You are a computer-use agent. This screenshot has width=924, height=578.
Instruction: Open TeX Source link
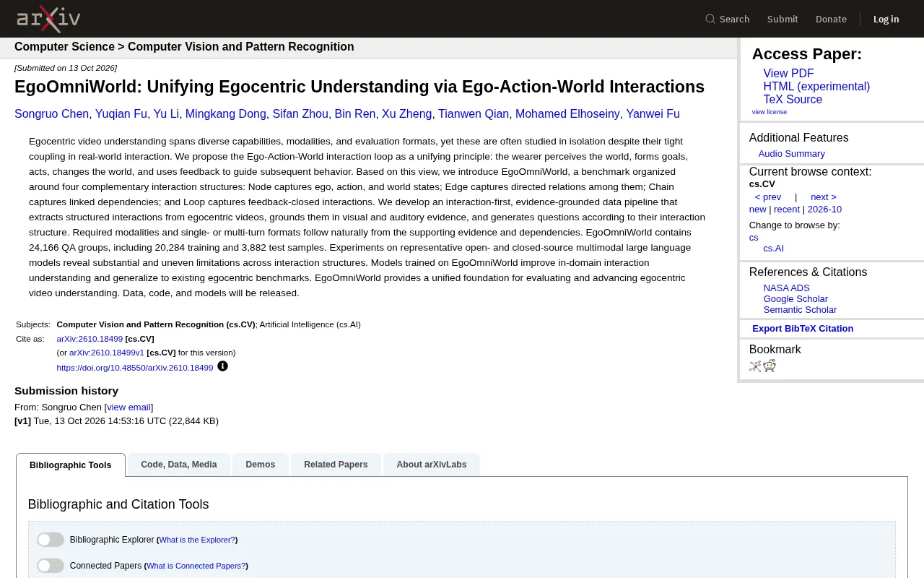[793, 100]
